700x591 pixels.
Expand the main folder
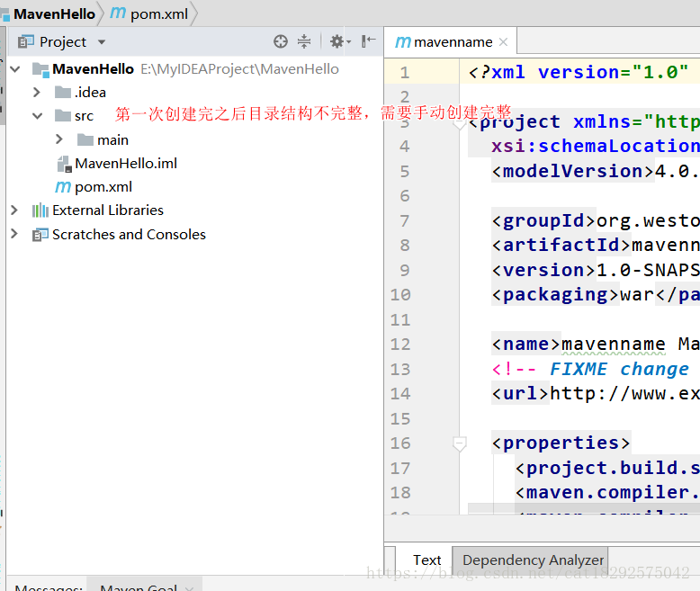(x=59, y=139)
